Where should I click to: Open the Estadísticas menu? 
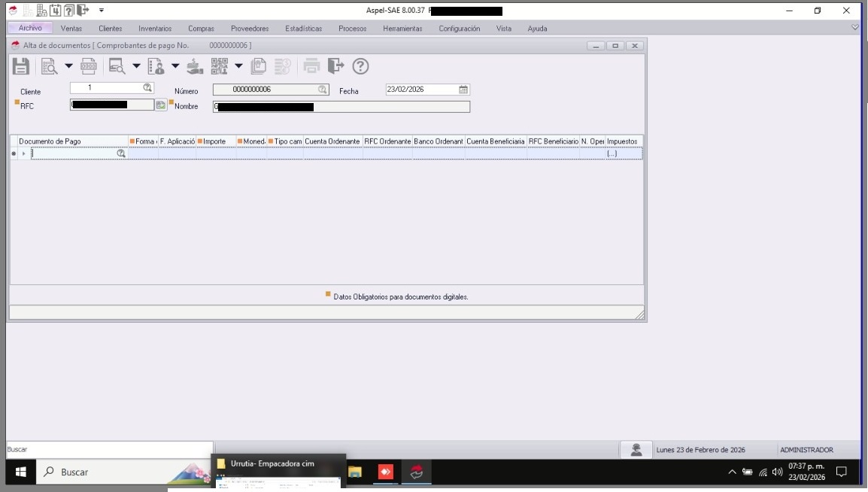point(303,29)
